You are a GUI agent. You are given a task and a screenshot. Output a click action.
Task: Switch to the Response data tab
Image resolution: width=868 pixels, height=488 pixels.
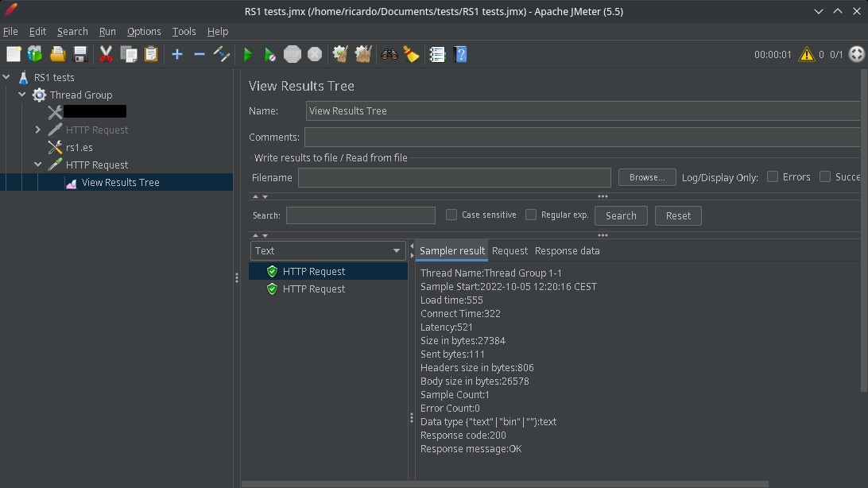567,251
